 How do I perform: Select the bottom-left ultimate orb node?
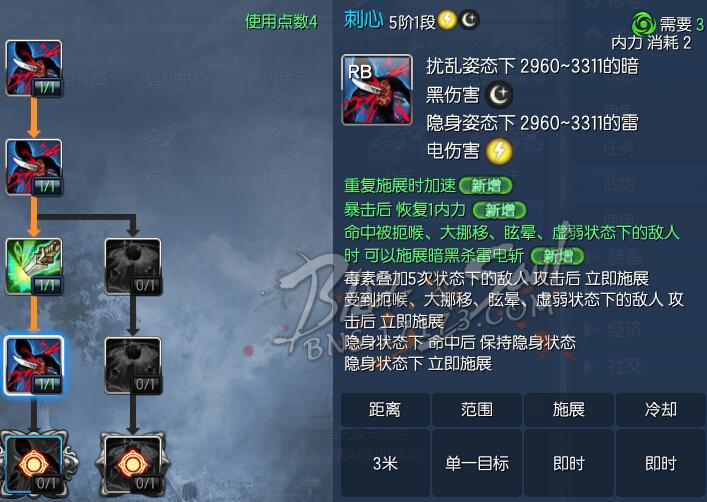[35, 465]
